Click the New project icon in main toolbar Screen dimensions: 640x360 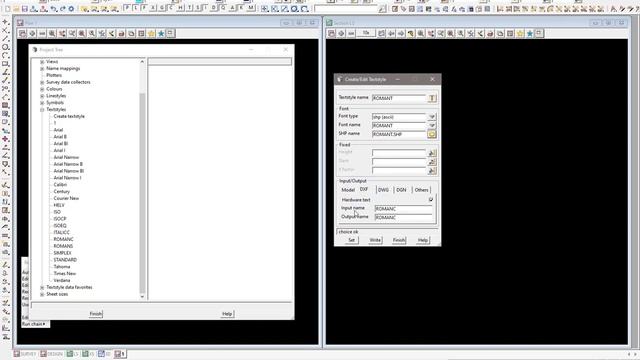pos(7,9)
